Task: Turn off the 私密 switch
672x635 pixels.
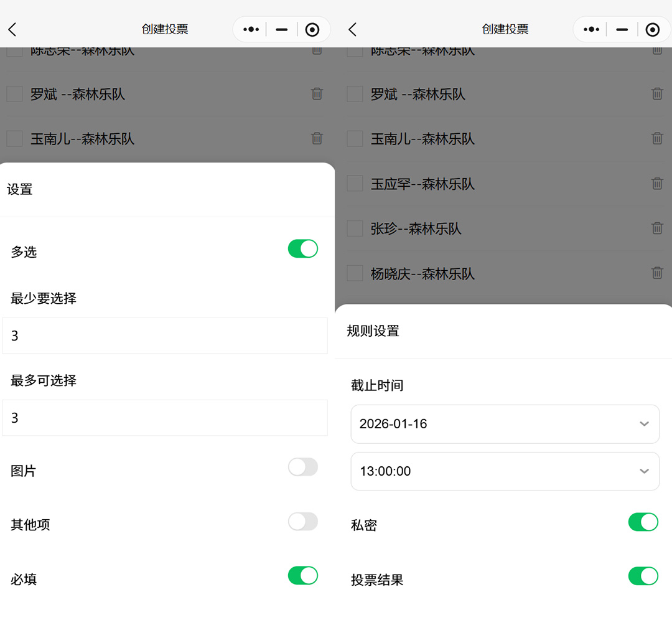Action: coord(643,522)
